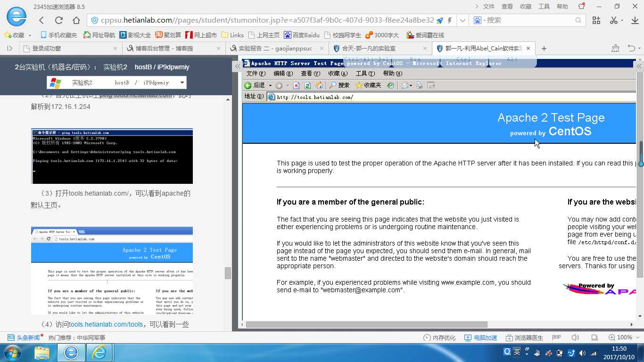Click the IE mail envelope icon
Screen dimensions: 644x362
[x=405, y=85]
